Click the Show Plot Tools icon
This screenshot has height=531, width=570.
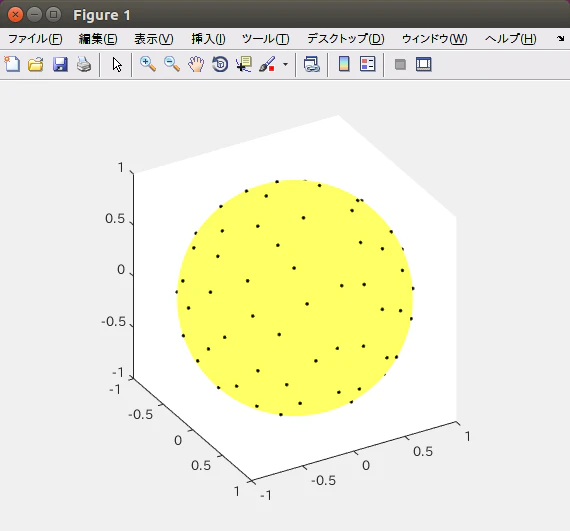click(x=424, y=64)
